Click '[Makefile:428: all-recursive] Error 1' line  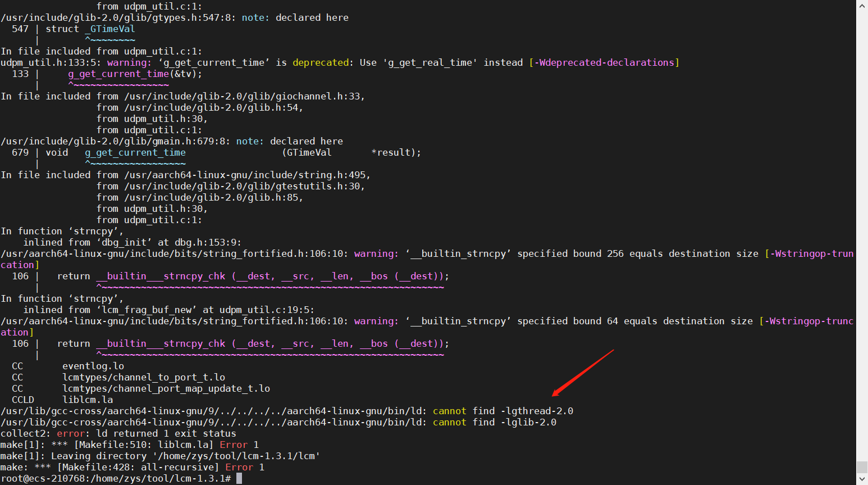133,467
